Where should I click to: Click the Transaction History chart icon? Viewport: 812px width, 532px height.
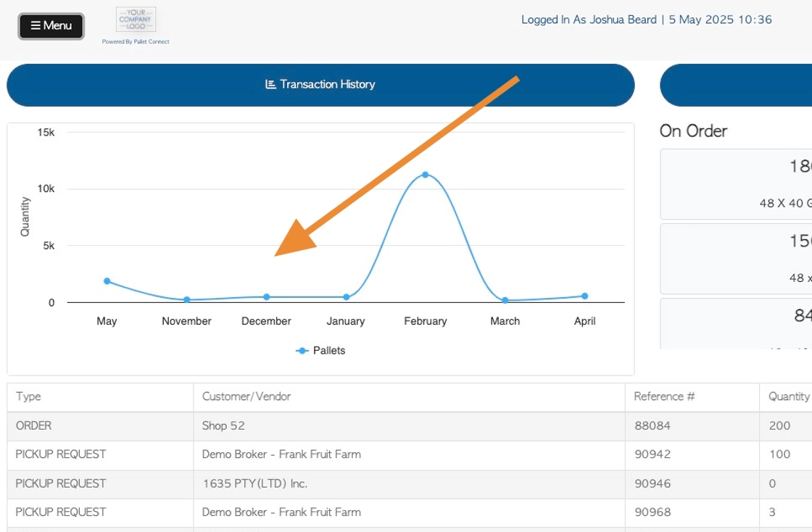point(270,84)
